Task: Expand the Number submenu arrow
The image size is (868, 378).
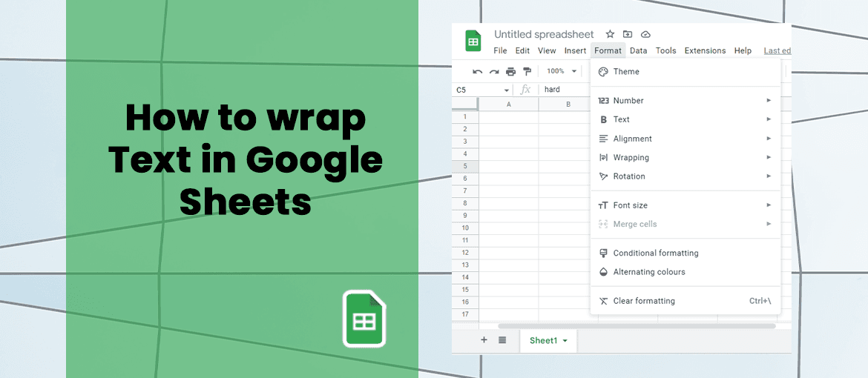Action: (x=769, y=101)
